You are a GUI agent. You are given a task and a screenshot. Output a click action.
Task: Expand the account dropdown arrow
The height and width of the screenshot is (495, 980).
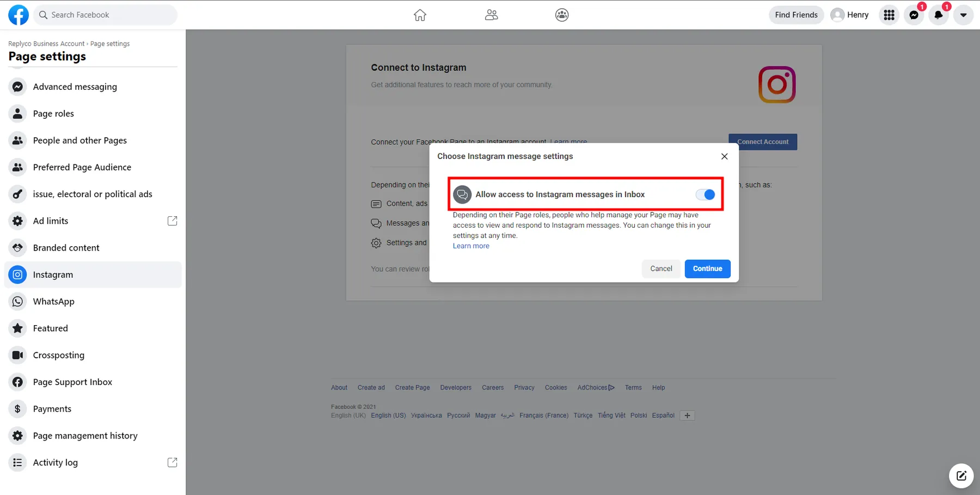(x=963, y=15)
